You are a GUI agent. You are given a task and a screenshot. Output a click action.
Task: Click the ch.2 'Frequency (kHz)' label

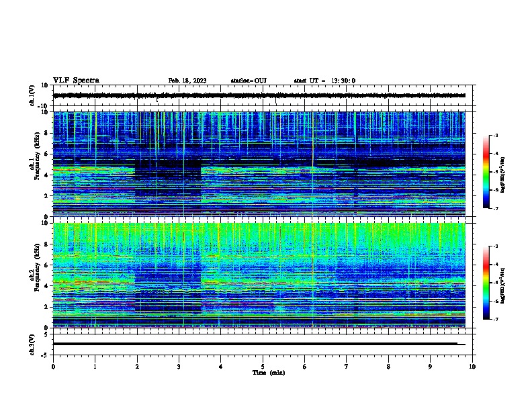click(37, 267)
